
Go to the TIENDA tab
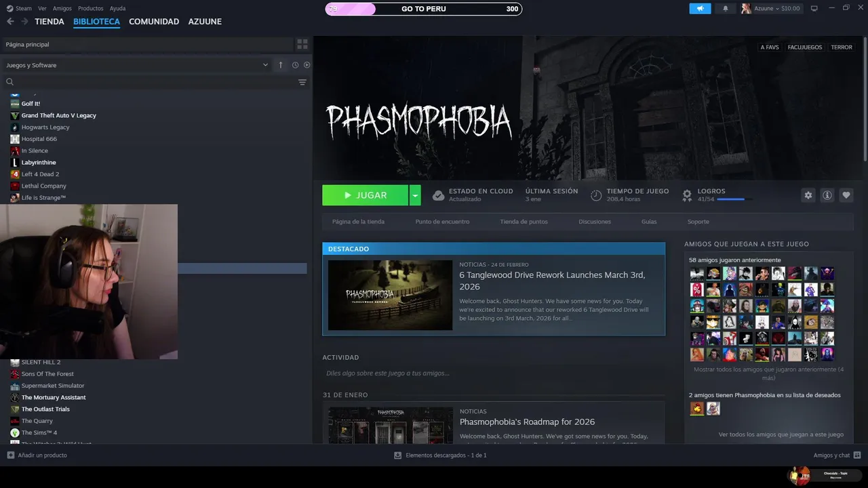pos(50,22)
